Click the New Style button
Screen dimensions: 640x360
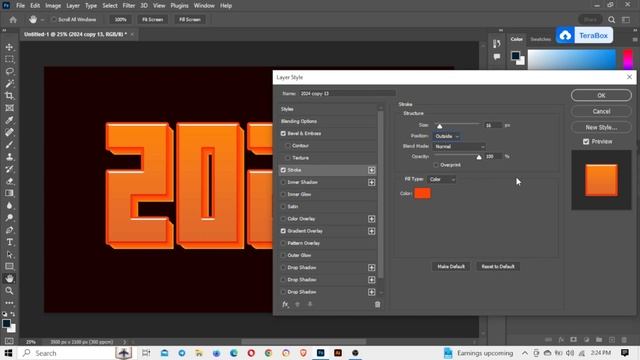601,127
